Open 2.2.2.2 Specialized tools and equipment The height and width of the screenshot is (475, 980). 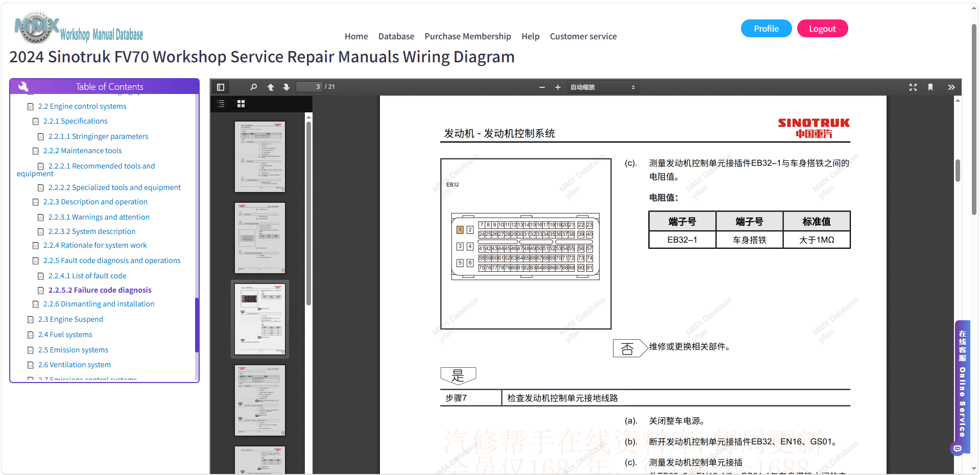click(x=115, y=187)
